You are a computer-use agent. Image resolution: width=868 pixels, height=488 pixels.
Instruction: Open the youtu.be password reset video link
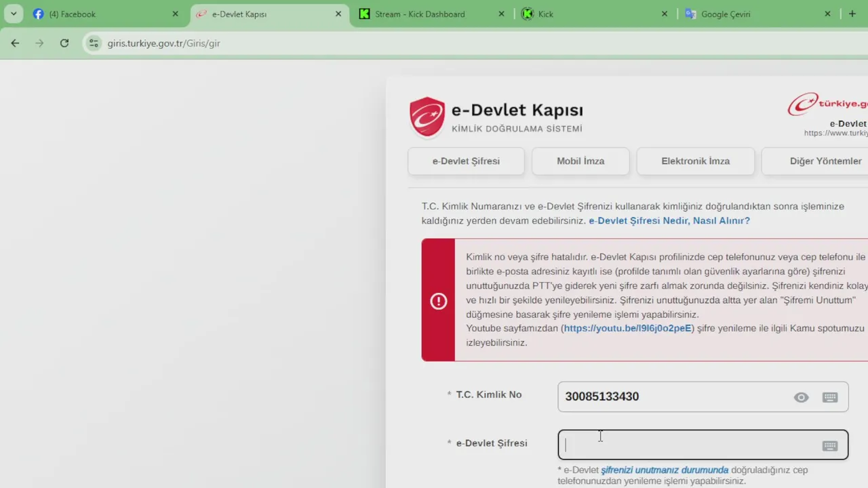click(x=628, y=328)
